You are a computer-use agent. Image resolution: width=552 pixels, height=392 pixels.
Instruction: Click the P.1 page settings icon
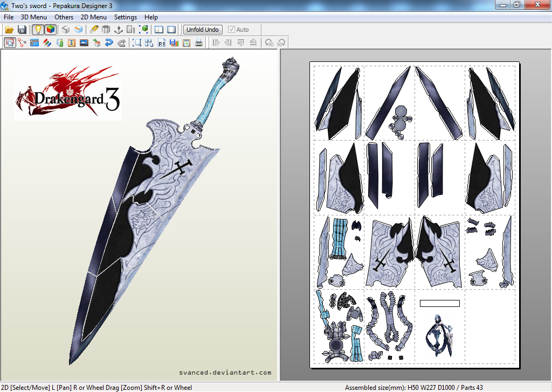pyautogui.click(x=162, y=43)
